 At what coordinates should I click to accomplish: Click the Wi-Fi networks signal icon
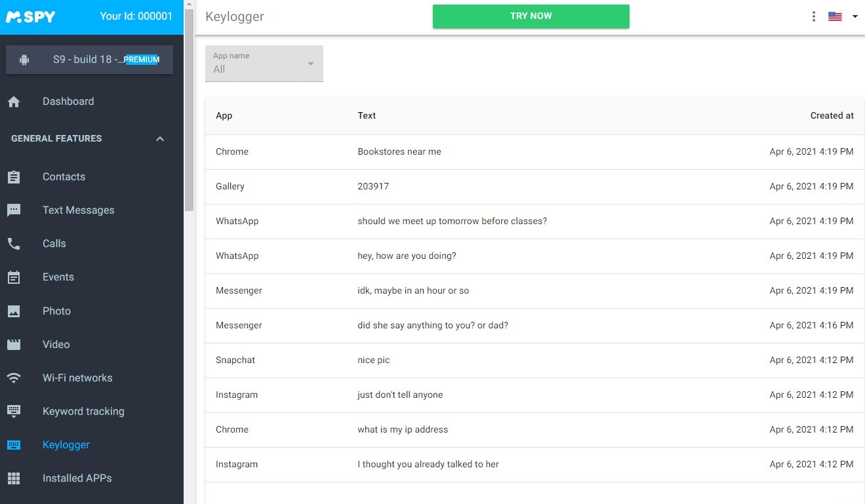[x=14, y=378]
